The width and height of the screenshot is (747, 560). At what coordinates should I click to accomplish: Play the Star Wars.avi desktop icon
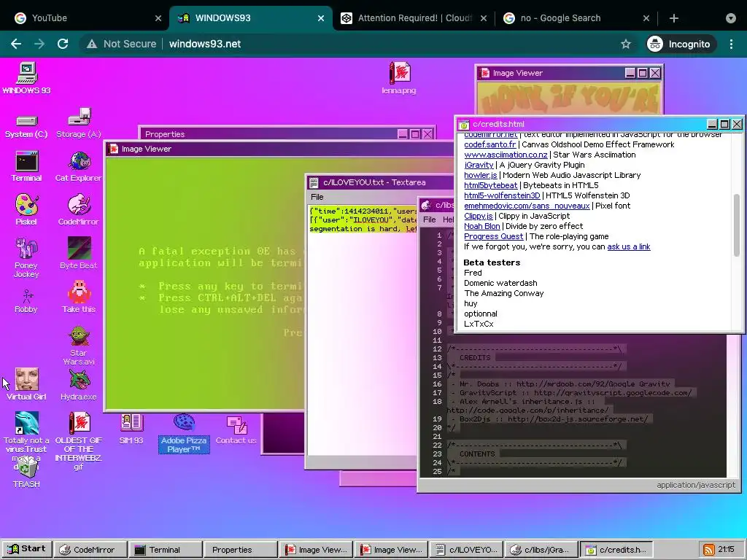[79, 345]
